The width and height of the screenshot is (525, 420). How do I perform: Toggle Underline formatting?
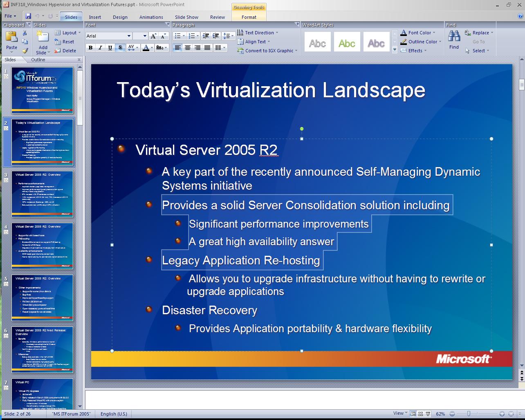tap(110, 48)
